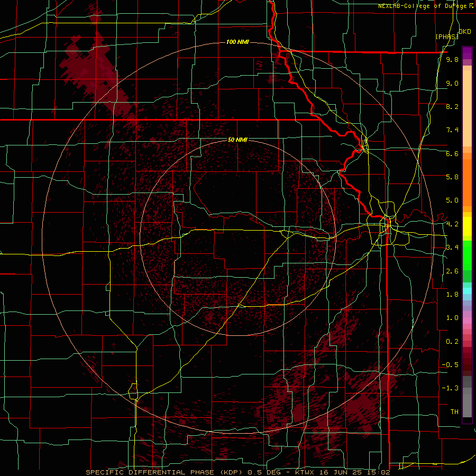Click the 5.0 scale value
This screenshot has height=476, width=476.
point(452,200)
